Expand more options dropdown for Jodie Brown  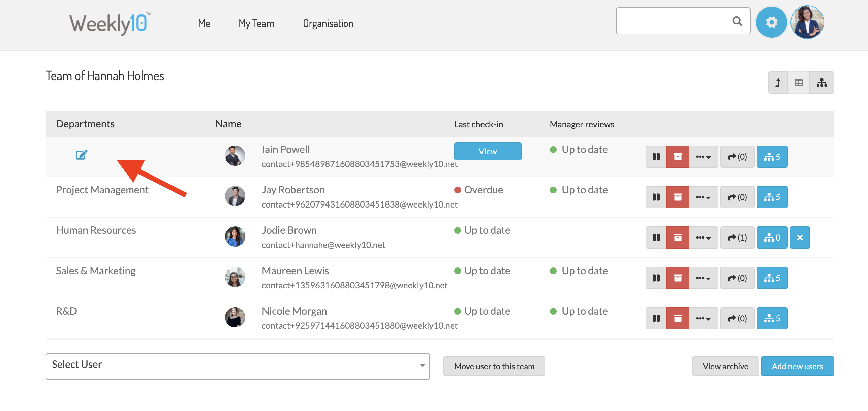point(703,238)
